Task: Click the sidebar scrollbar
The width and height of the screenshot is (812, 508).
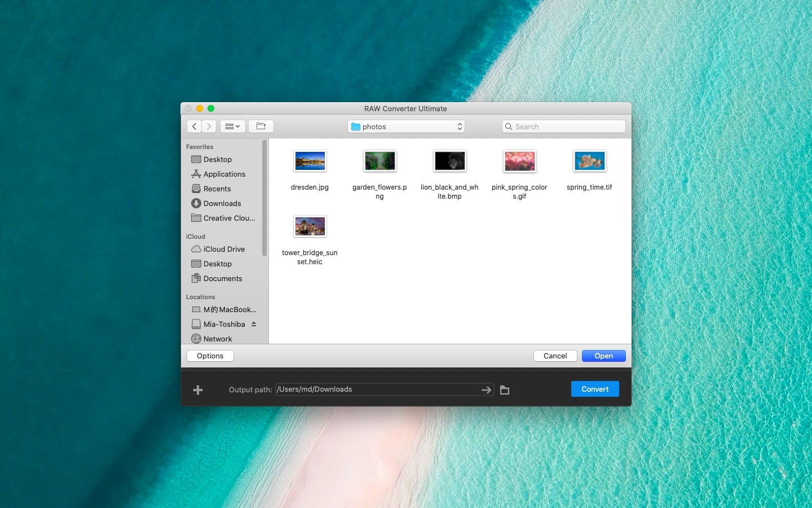Action: tap(264, 198)
